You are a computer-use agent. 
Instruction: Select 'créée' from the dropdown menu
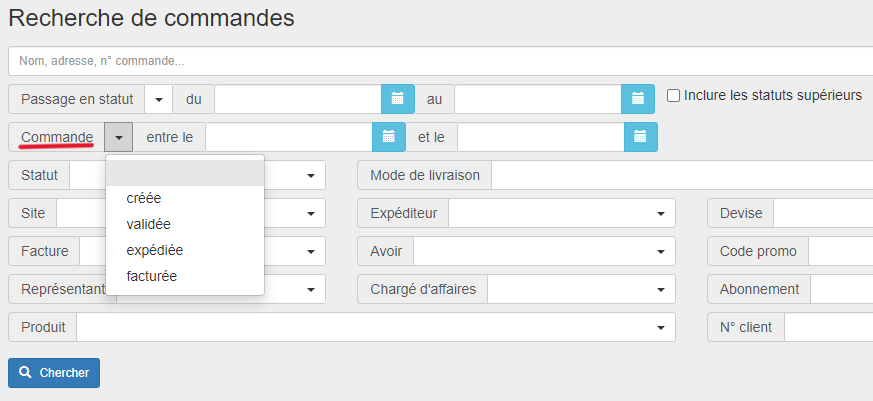(x=144, y=198)
